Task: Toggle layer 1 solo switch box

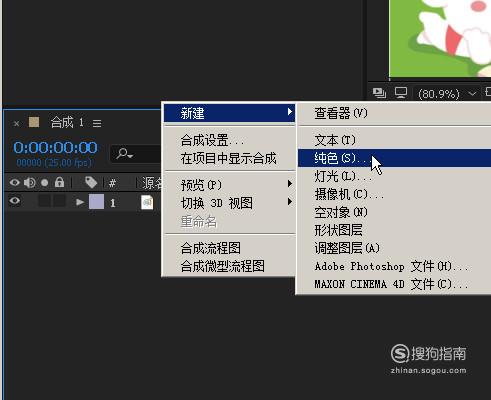Action: (44, 201)
